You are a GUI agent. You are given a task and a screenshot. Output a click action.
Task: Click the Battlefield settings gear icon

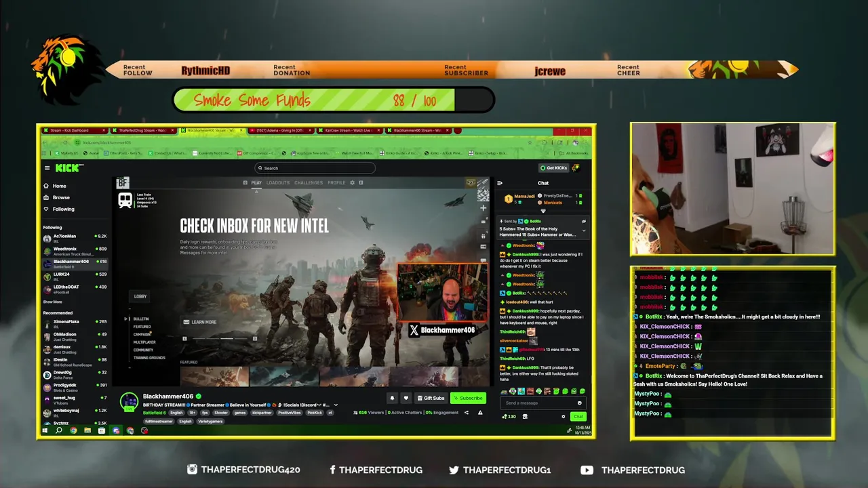(x=352, y=182)
